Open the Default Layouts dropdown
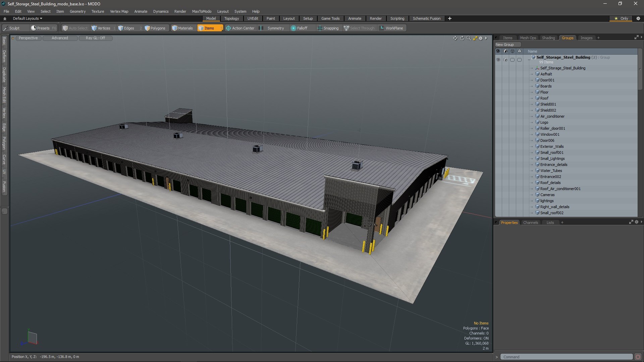 (x=28, y=18)
